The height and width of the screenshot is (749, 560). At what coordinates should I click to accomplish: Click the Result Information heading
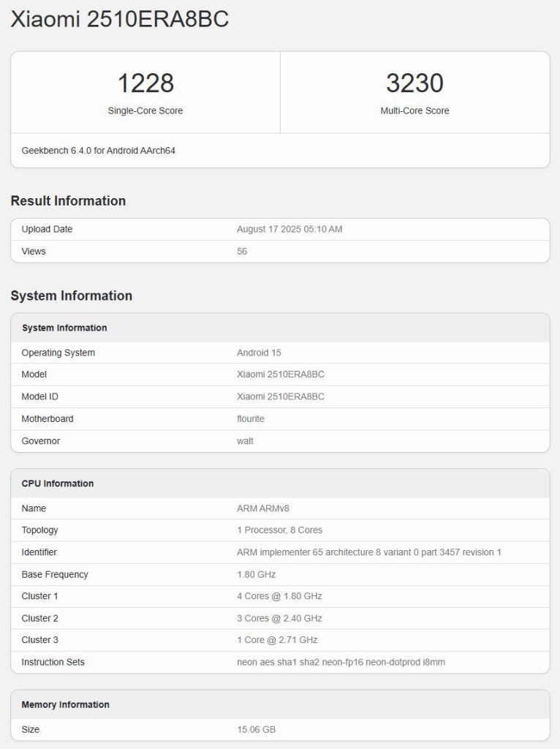tap(68, 200)
